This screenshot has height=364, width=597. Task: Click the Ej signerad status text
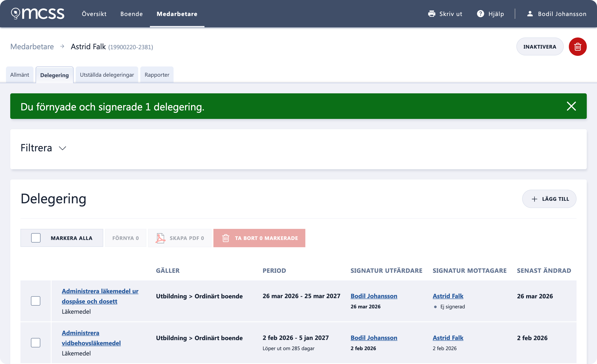(x=452, y=307)
